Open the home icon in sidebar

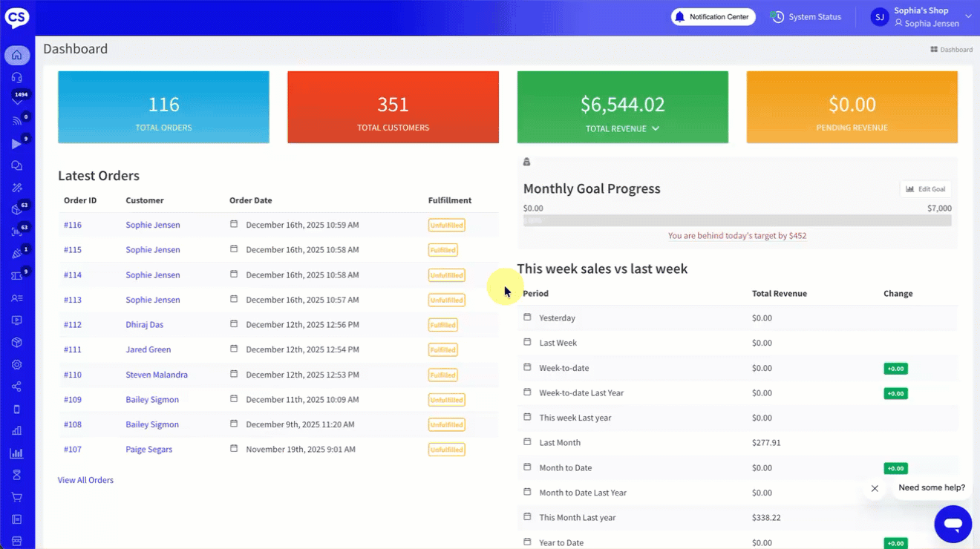tap(17, 55)
